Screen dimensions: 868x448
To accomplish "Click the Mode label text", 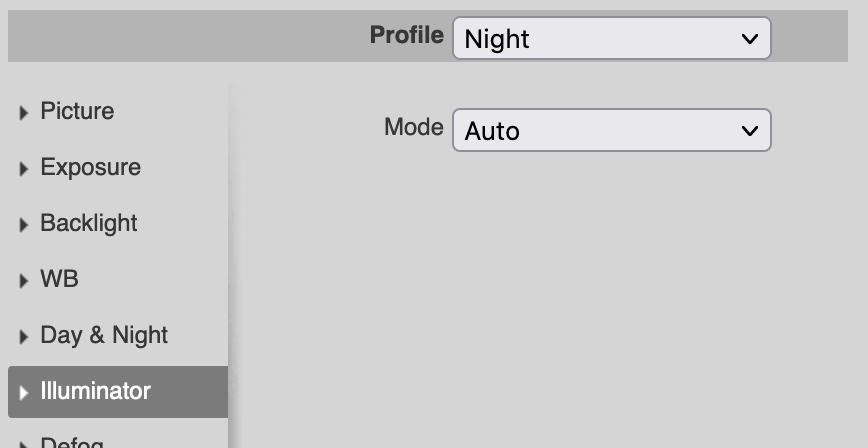I will click(414, 127).
